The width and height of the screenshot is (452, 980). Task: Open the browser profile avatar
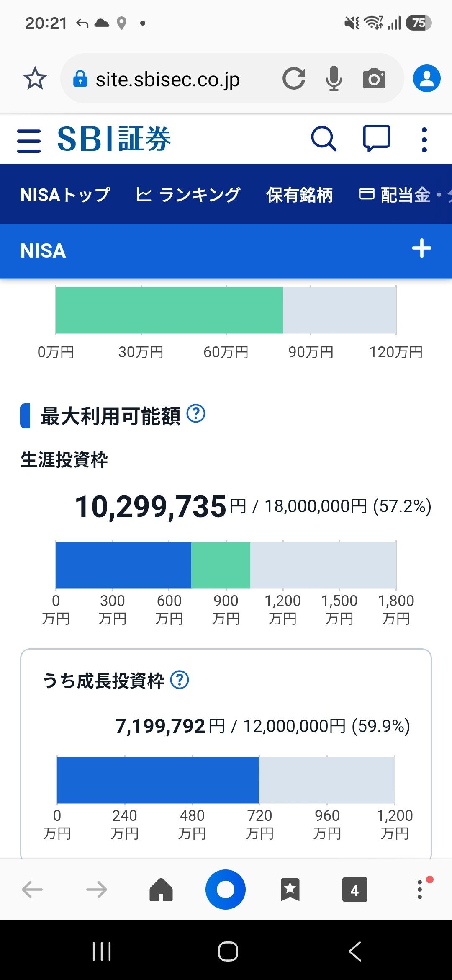click(426, 78)
